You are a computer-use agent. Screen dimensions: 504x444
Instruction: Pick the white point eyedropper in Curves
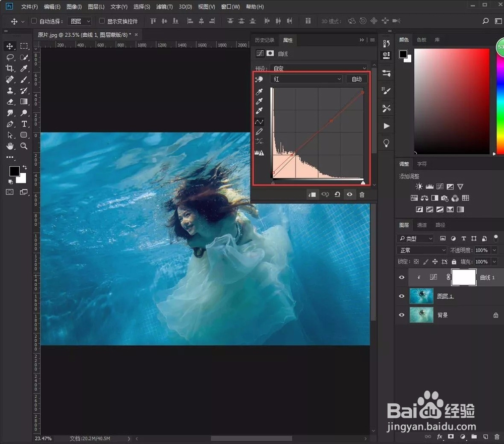coord(259,111)
